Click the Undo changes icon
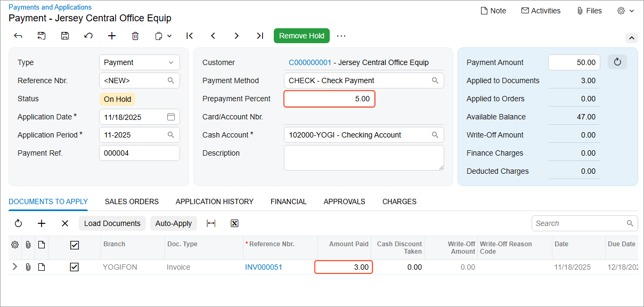The image size is (644, 307). tap(88, 36)
